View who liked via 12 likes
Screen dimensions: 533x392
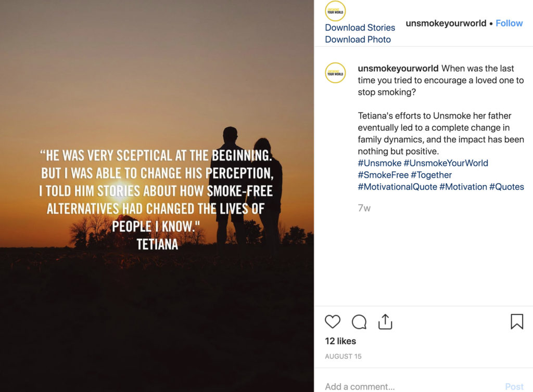340,341
